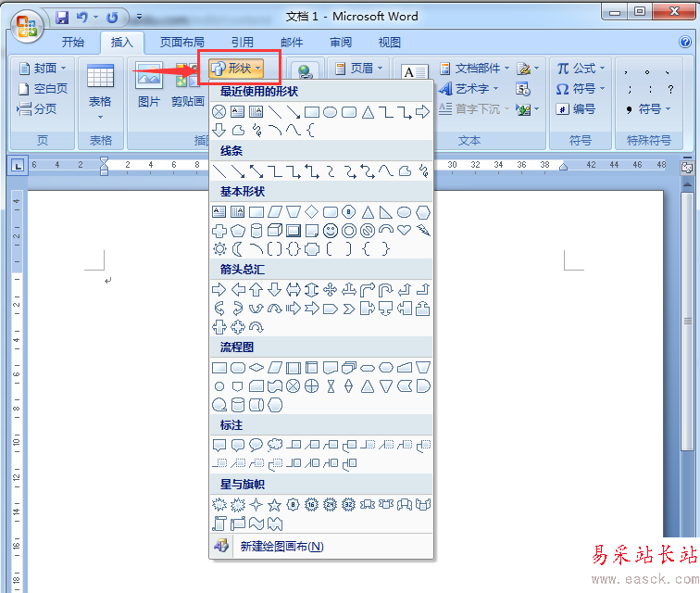This screenshot has width=700, height=593.
Task: Switch to Page Layout (页面布局) tab
Action: pos(182,43)
